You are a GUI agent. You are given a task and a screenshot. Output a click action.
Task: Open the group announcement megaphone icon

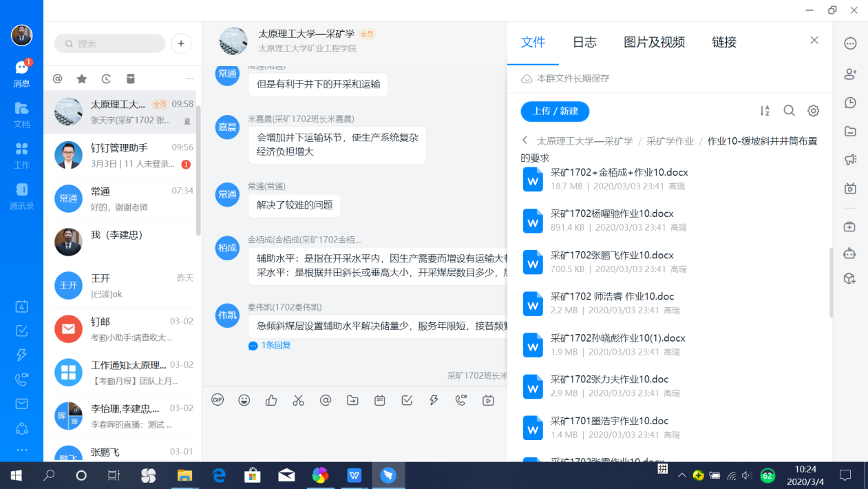click(850, 160)
